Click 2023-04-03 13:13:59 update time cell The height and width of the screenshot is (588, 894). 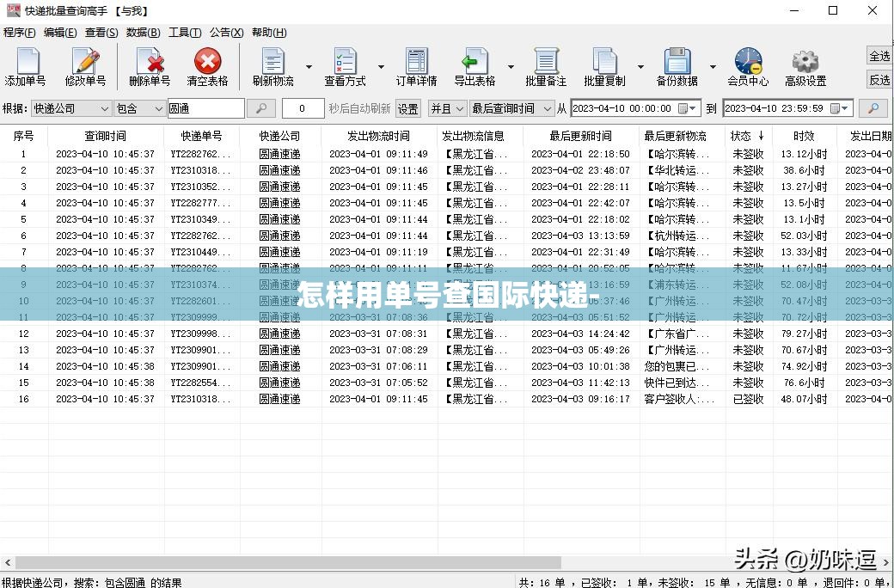(x=580, y=236)
